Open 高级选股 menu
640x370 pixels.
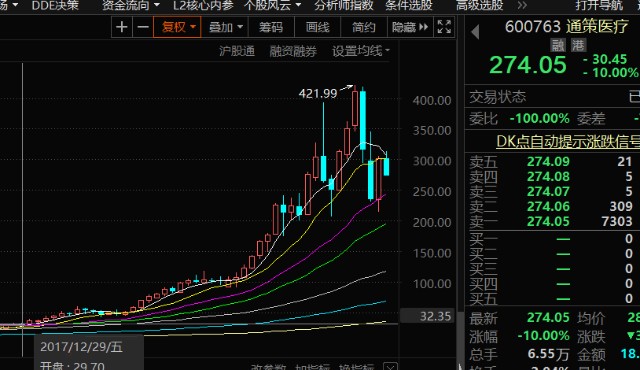point(480,5)
